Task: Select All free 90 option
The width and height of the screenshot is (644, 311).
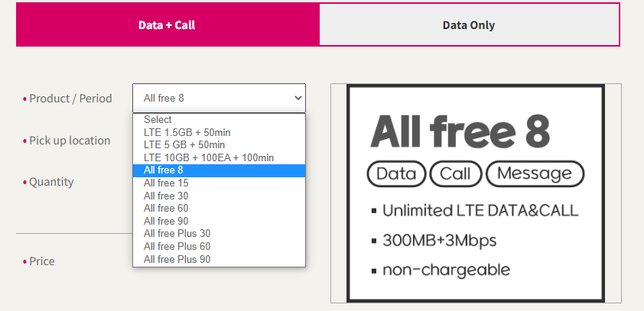Action: pyautogui.click(x=166, y=222)
